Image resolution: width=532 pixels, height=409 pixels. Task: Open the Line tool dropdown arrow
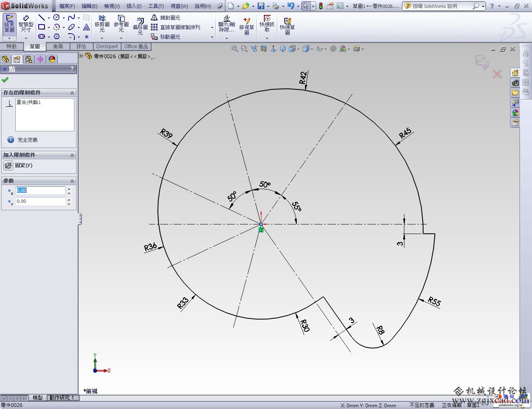click(x=49, y=17)
